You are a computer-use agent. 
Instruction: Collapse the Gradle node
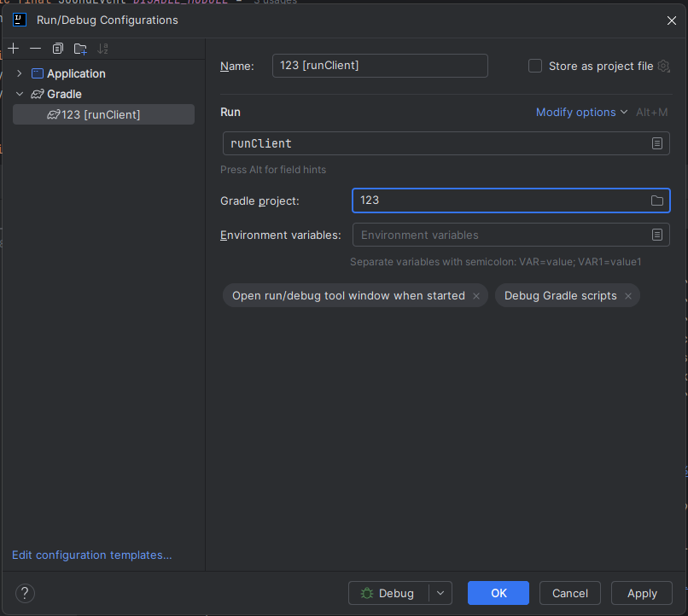(20, 94)
